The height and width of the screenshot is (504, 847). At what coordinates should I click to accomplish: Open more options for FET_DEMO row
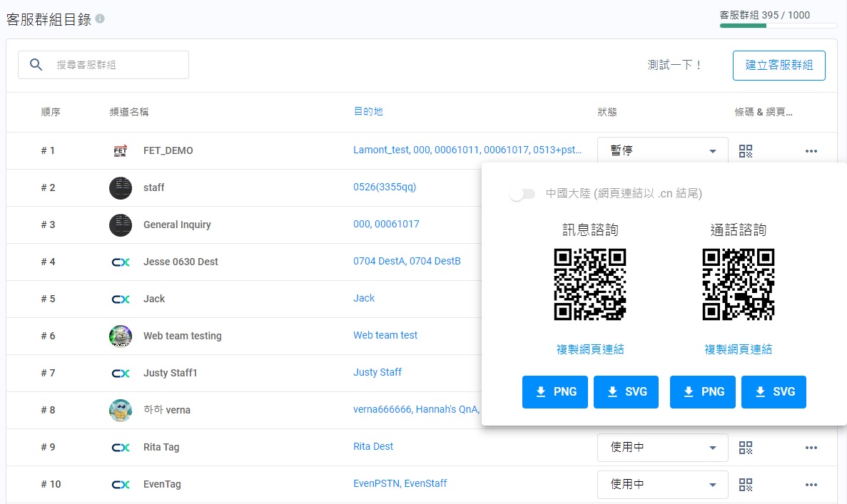click(811, 151)
